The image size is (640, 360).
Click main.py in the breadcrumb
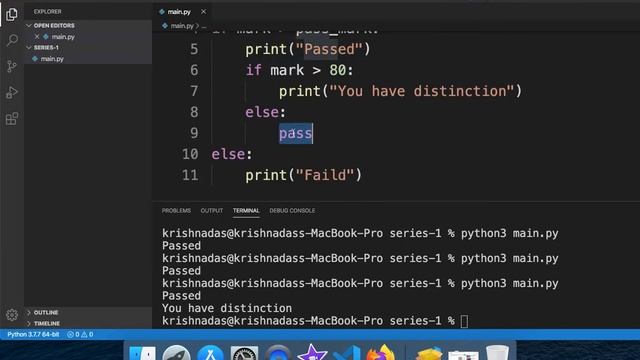click(182, 26)
